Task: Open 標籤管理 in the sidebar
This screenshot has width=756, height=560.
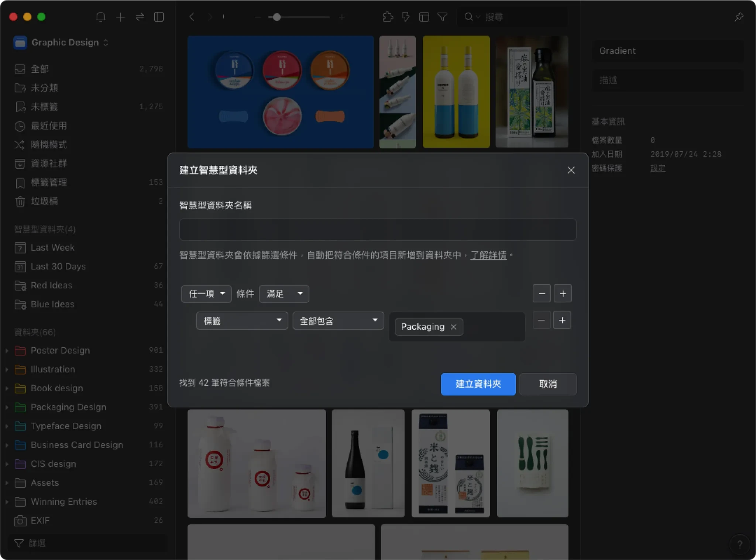Action: click(x=88, y=182)
